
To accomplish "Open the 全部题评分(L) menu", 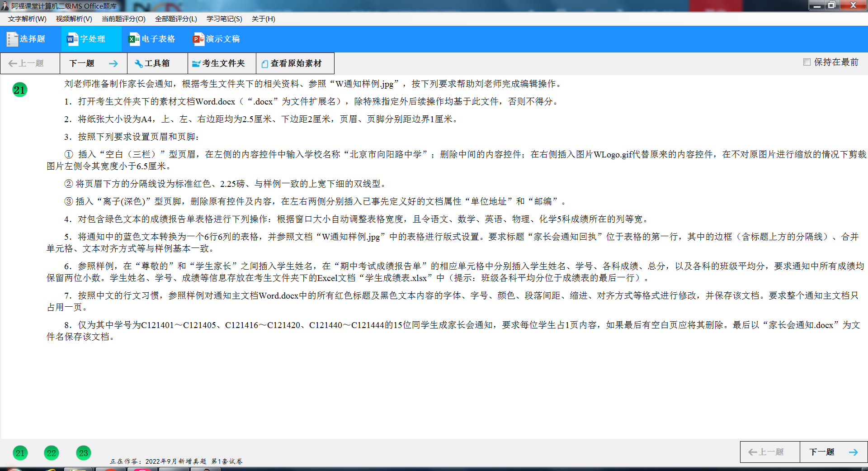I will pyautogui.click(x=176, y=19).
